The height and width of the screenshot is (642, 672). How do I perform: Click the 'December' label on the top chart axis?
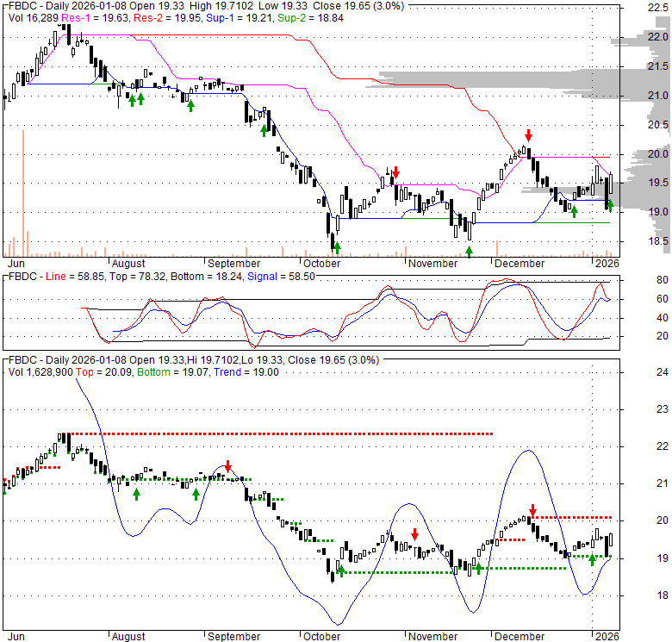(x=520, y=264)
